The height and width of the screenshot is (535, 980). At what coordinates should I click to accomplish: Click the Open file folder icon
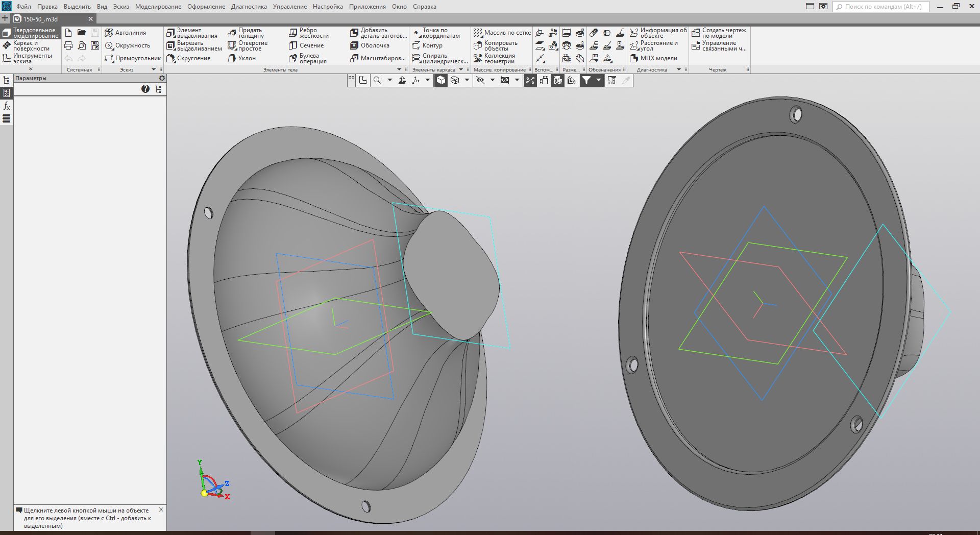pyautogui.click(x=82, y=33)
